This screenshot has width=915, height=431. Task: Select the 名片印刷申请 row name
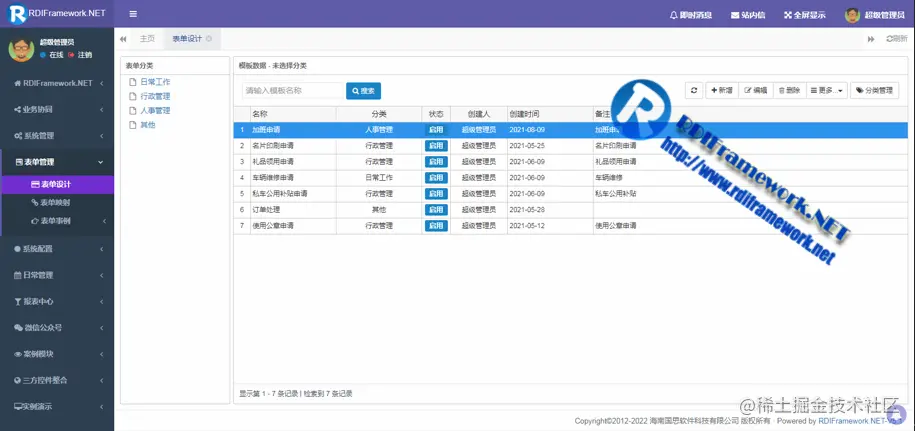pyautogui.click(x=273, y=146)
